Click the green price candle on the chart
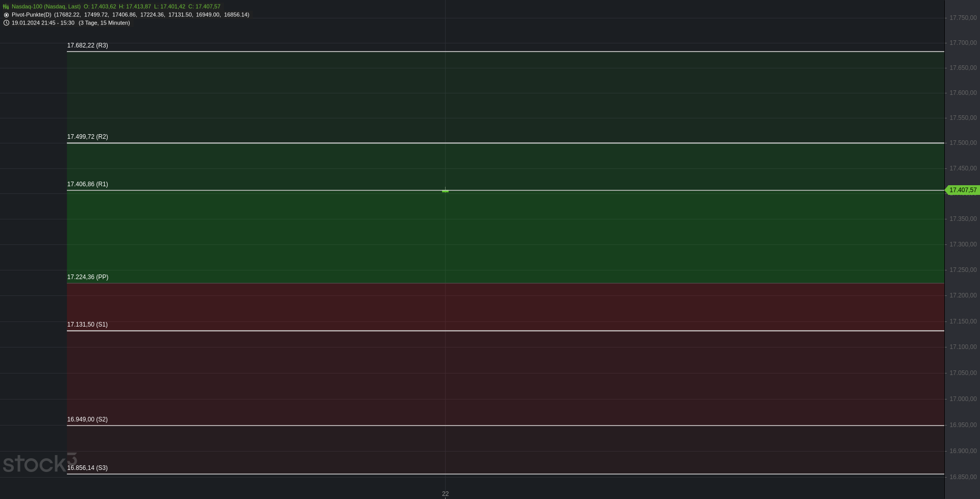 point(445,191)
